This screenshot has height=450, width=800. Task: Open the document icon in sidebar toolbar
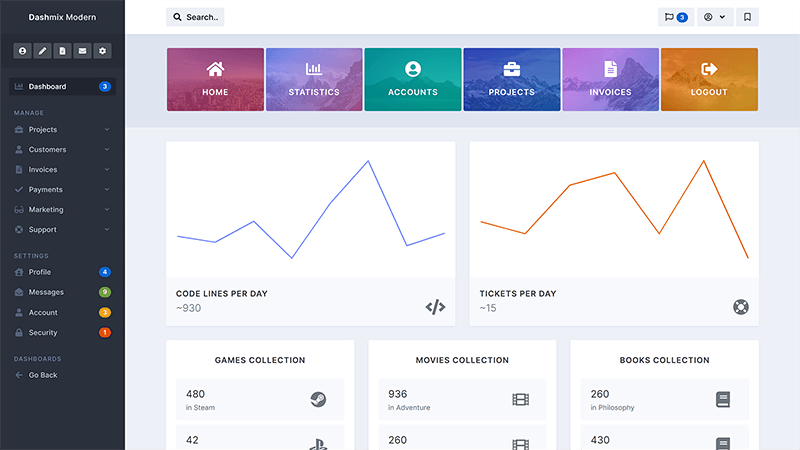62,51
